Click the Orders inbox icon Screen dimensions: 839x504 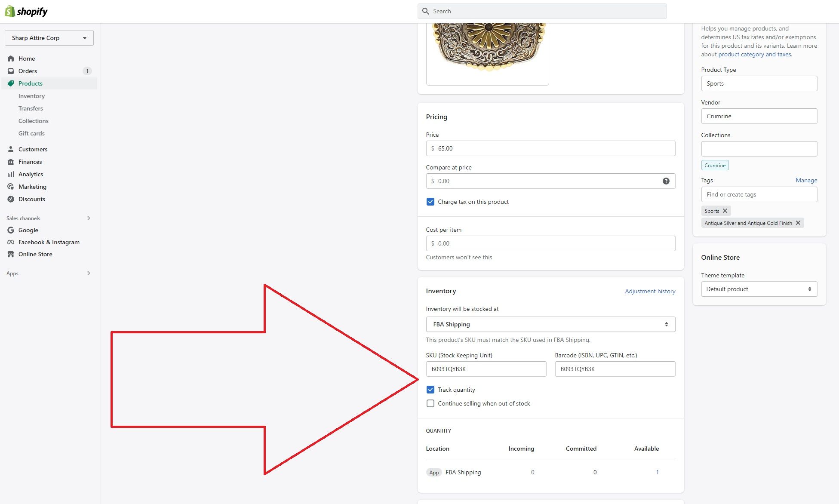pyautogui.click(x=11, y=71)
